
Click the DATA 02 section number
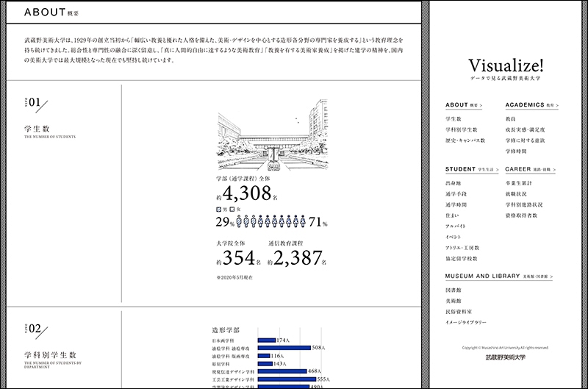[35, 330]
